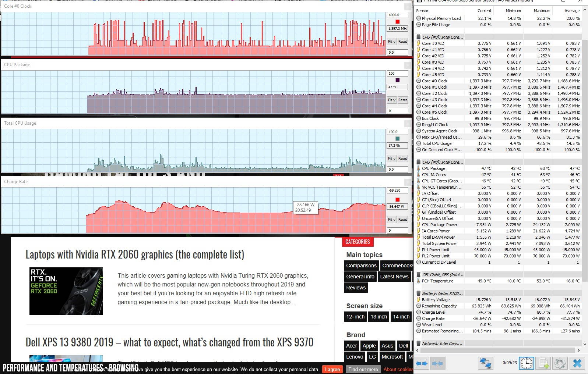Click the red color swatch of Charge Rate graph
This screenshot has height=374, width=588.
click(397, 200)
